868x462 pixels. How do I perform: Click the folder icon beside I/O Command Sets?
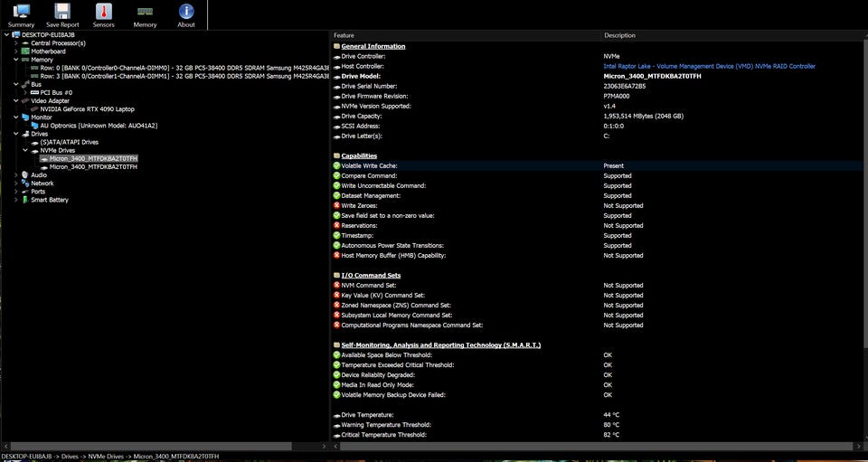coord(336,276)
